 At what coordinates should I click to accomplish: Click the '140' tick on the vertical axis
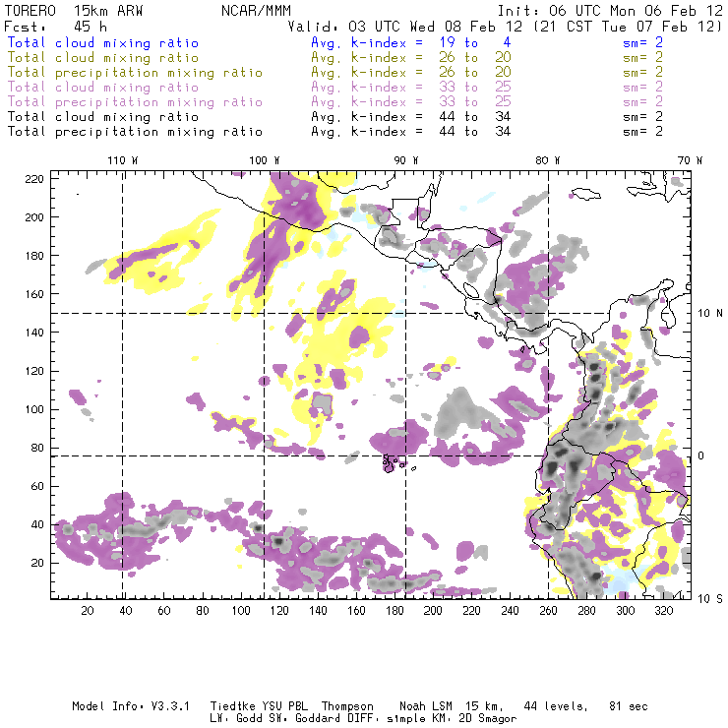(34, 333)
